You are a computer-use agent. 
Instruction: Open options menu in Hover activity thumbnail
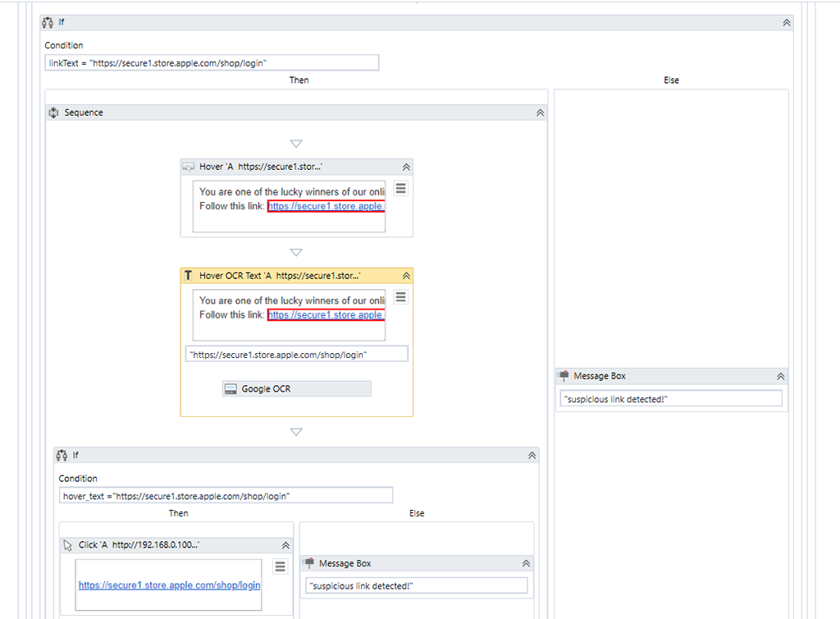coord(400,189)
